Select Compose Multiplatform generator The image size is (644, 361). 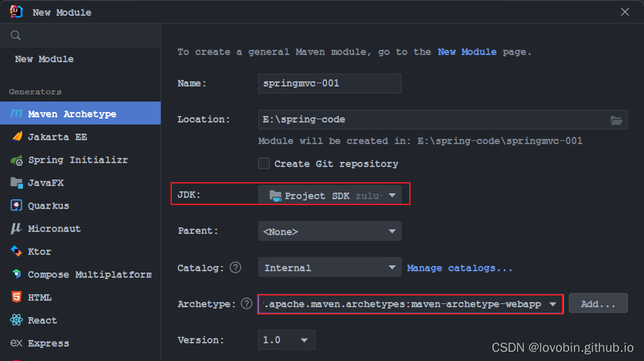(x=80, y=275)
